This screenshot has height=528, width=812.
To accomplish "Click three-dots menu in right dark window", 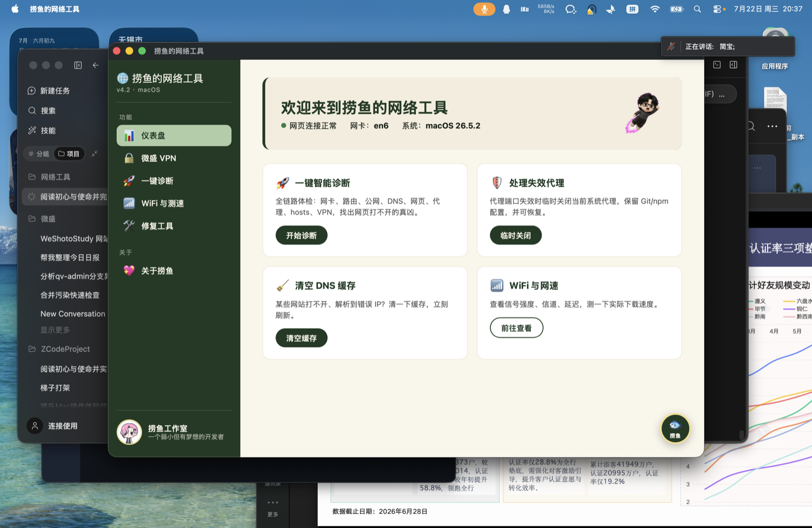I will coord(772,126).
